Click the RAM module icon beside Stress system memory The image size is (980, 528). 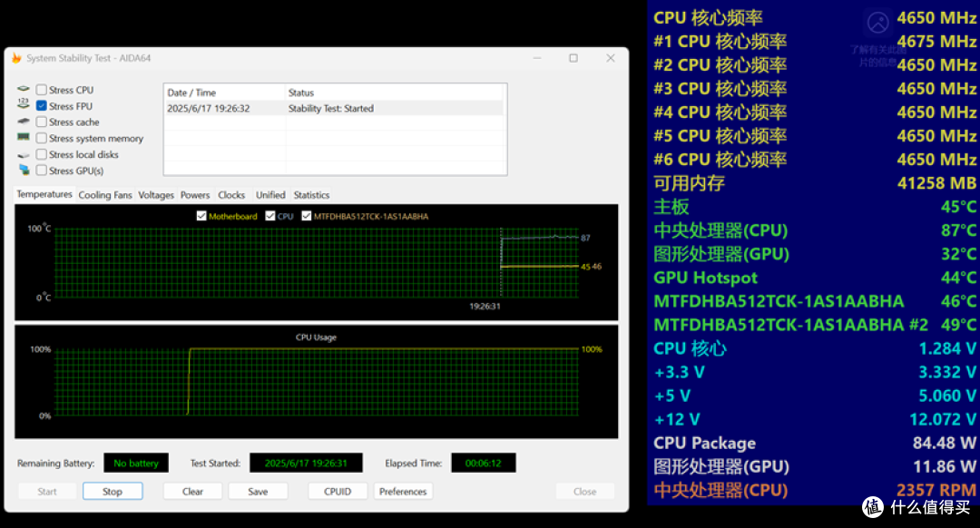[23, 137]
